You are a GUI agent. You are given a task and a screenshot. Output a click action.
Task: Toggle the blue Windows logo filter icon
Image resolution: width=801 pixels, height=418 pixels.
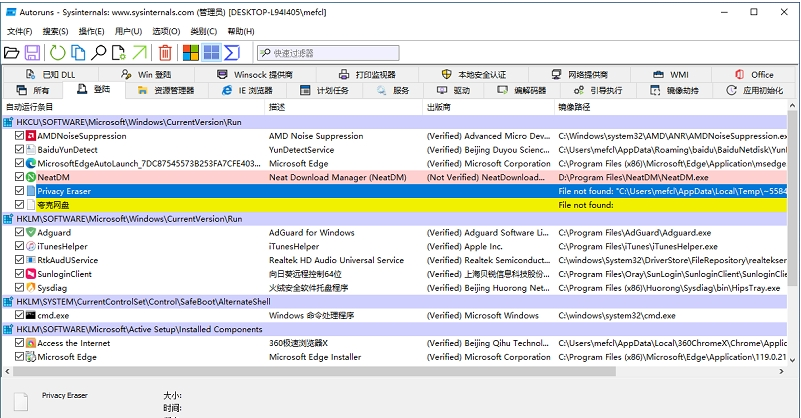211,53
